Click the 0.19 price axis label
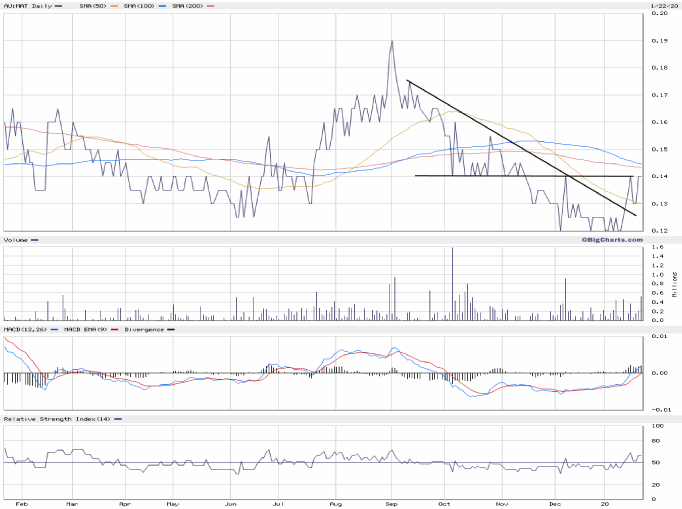Image resolution: width=682 pixels, height=509 pixels. click(x=661, y=41)
